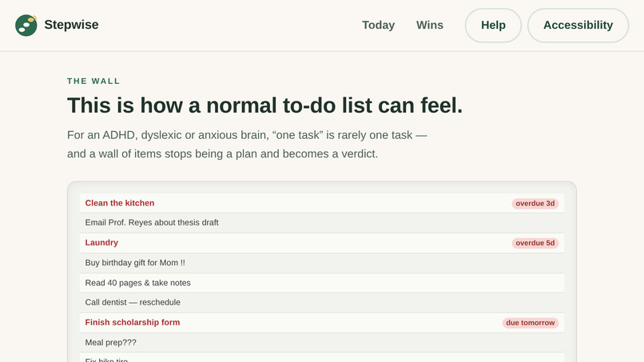Open the Today nav item
This screenshot has width=644, height=362.
click(378, 25)
